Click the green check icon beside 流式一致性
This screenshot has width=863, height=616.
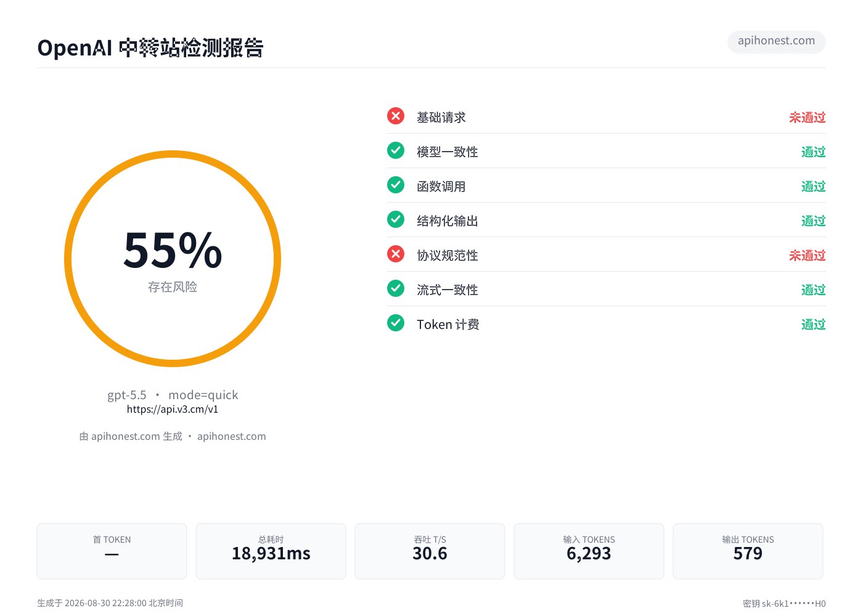coord(396,288)
